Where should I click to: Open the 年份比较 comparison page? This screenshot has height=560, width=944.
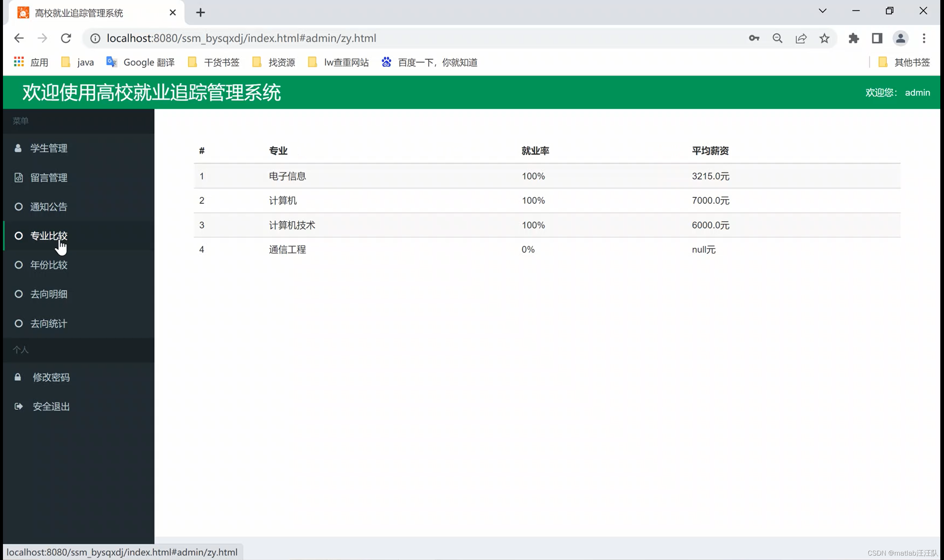pyautogui.click(x=49, y=265)
